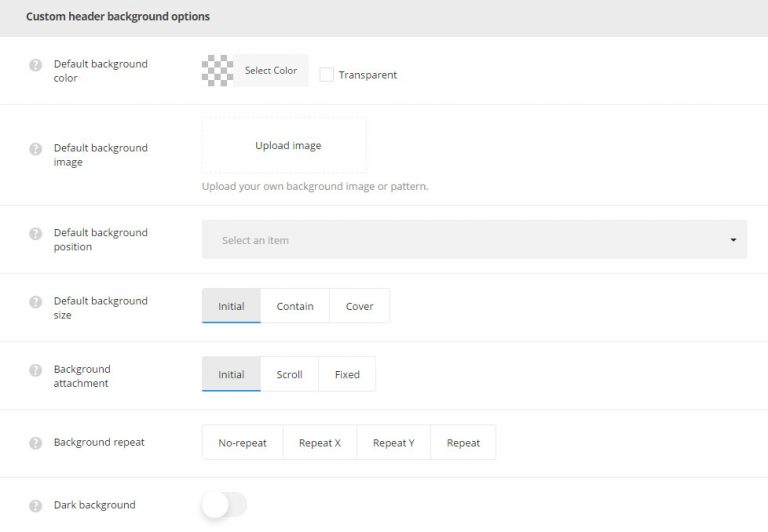768x532 pixels.
Task: Click help icon beside Default background image
Action: coord(35,148)
